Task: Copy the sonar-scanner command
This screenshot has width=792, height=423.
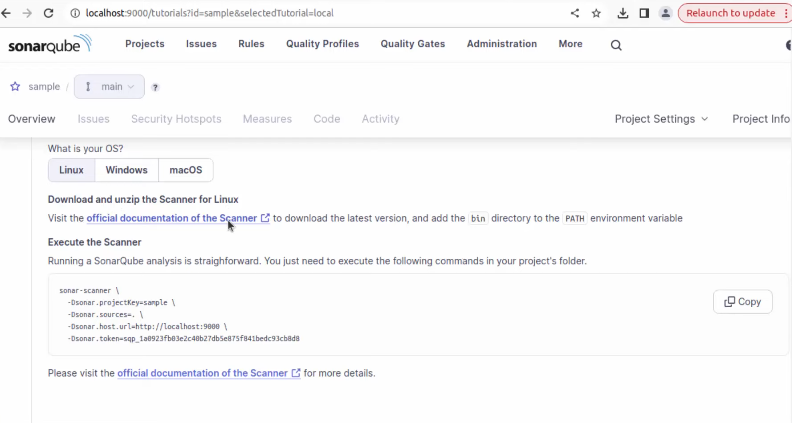Action: coord(742,302)
